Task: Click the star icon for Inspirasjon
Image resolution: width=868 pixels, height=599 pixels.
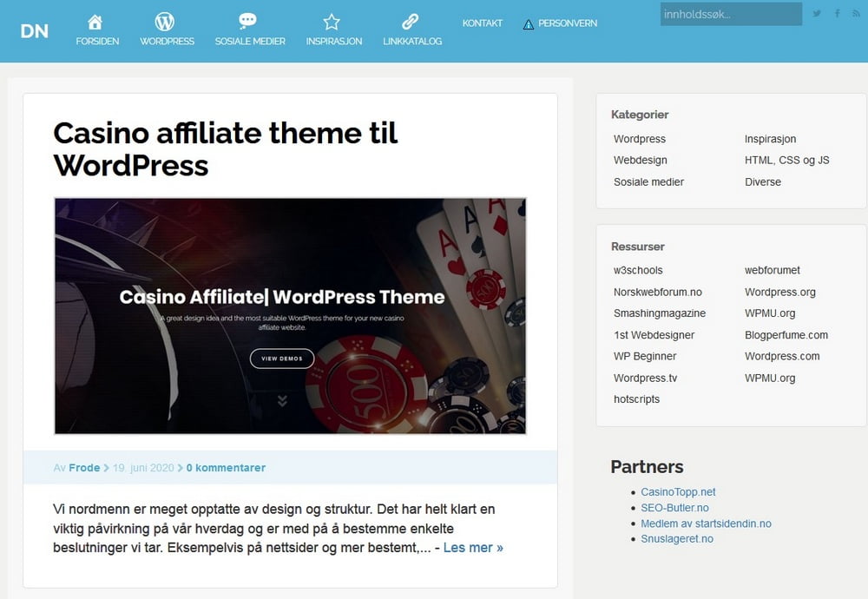Action: pos(332,23)
